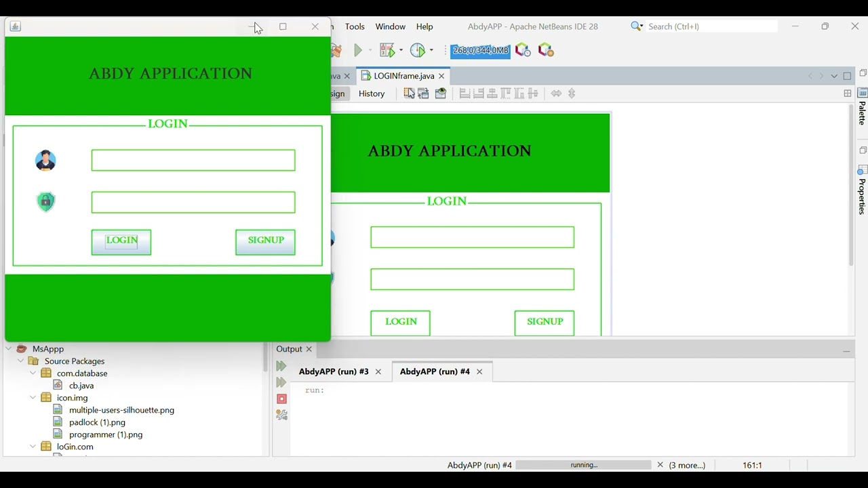Click the align bottom in row icon

(x=519, y=94)
